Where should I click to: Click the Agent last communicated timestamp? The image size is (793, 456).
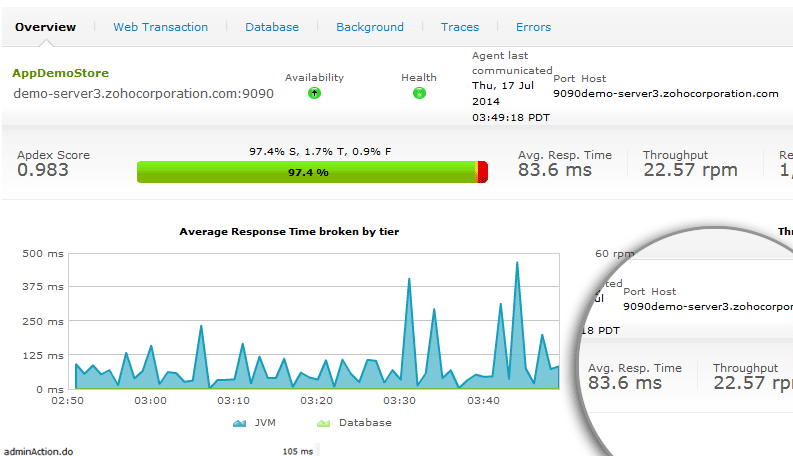tap(511, 102)
